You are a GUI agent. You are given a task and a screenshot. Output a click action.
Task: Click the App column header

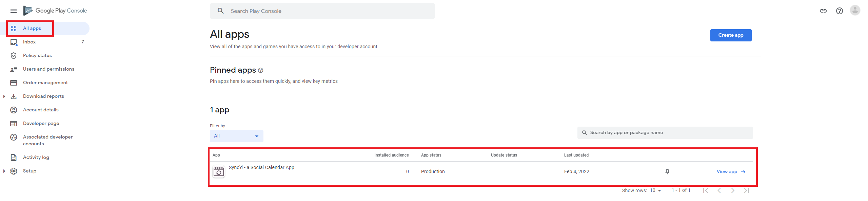click(216, 155)
